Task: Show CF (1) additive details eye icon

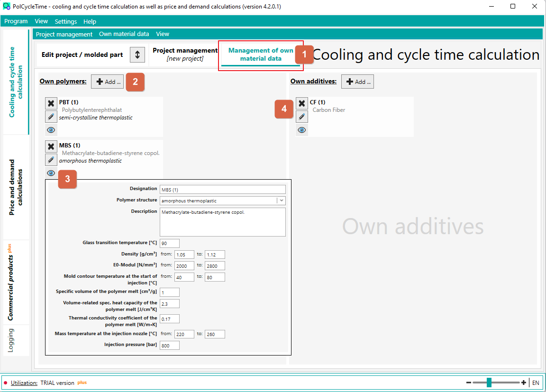Action: pos(302,130)
